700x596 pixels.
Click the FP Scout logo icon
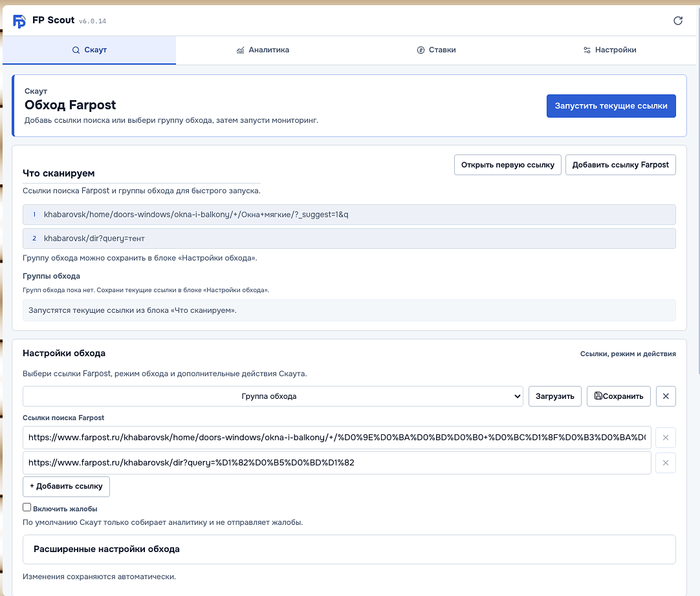[19, 21]
